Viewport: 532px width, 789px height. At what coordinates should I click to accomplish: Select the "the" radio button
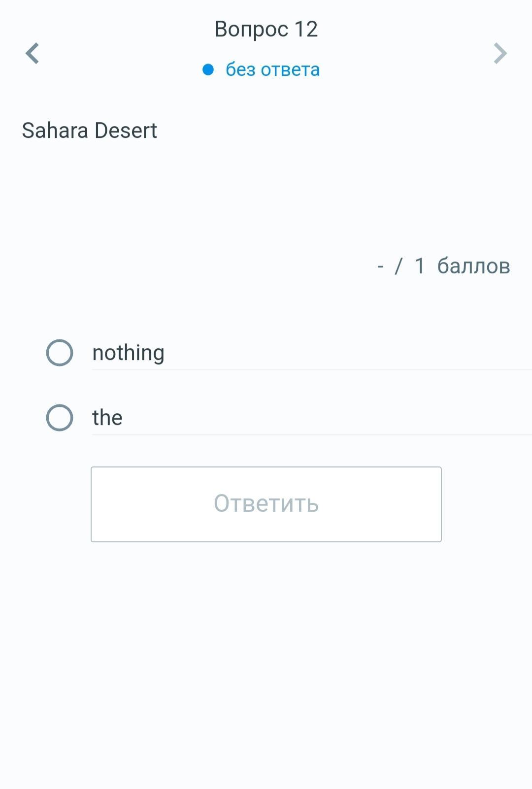coord(60,418)
